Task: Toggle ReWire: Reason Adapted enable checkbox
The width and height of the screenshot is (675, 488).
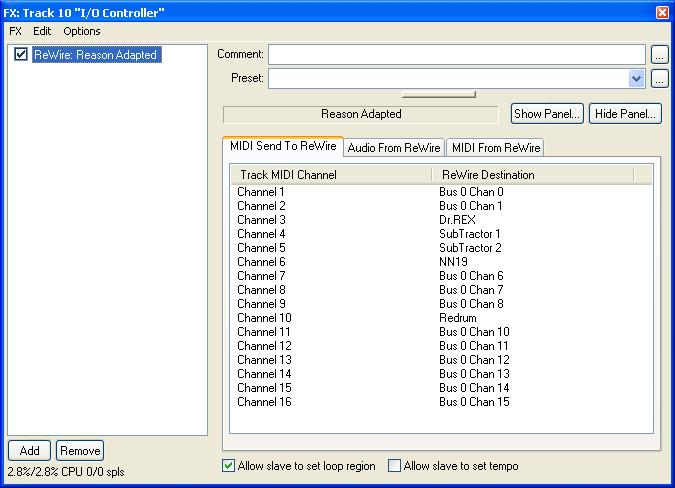Action: point(21,54)
